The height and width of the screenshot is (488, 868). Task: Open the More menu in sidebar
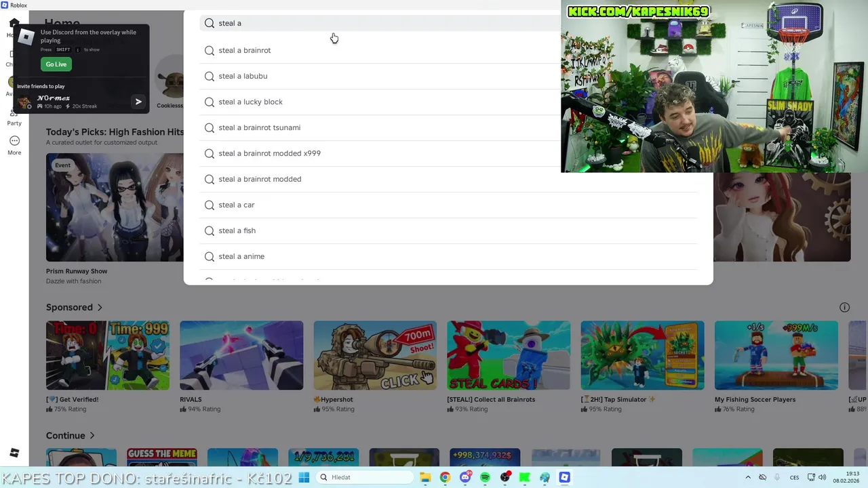[x=14, y=145]
